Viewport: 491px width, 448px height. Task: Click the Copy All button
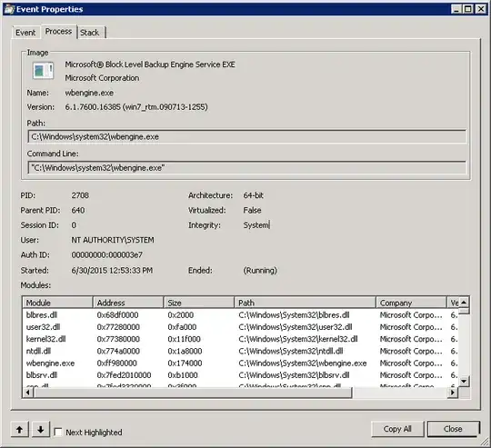pos(397,429)
